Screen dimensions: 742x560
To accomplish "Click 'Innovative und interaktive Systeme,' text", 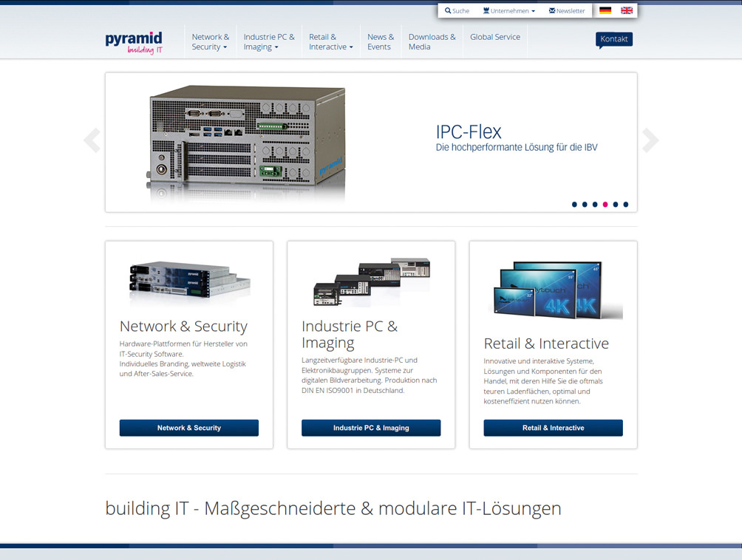I will pyautogui.click(x=539, y=361).
